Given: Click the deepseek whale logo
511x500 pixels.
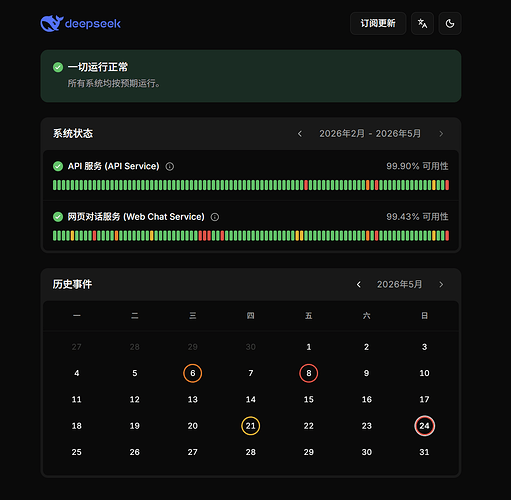Looking at the screenshot, I should 80,23.
